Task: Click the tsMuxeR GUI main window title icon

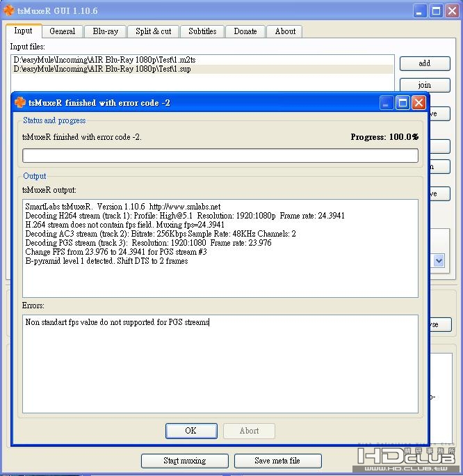Action: click(9, 10)
